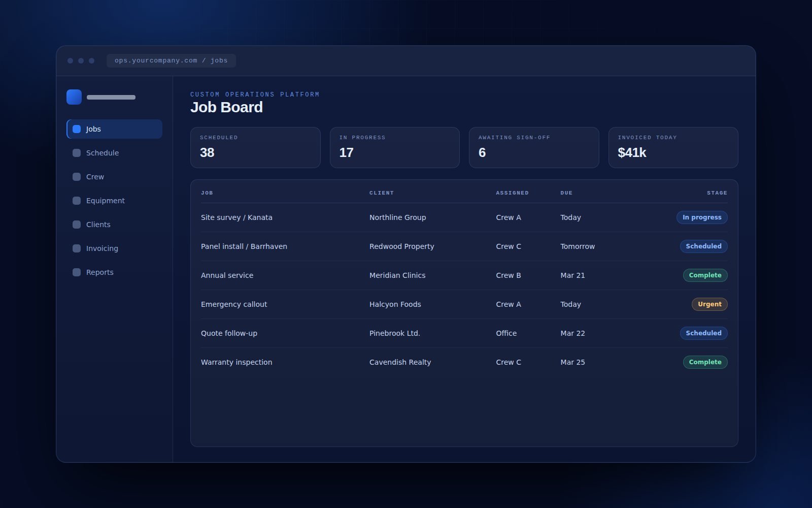Go to the Invoicing section

click(114, 248)
